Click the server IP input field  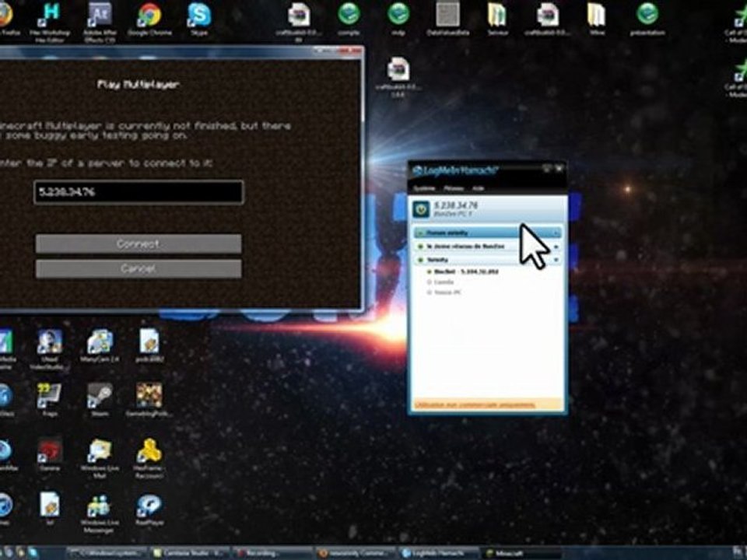[x=139, y=192]
